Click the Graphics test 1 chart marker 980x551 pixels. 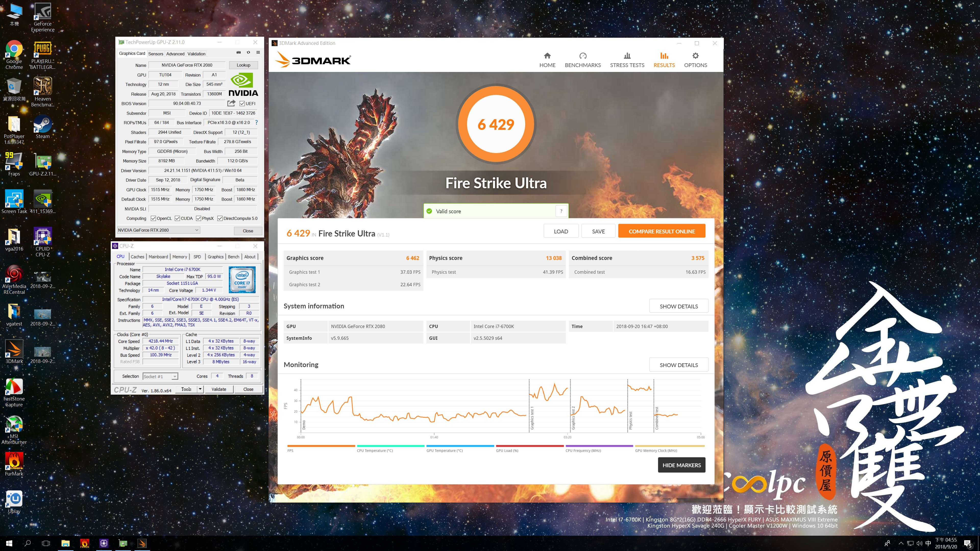tap(532, 418)
